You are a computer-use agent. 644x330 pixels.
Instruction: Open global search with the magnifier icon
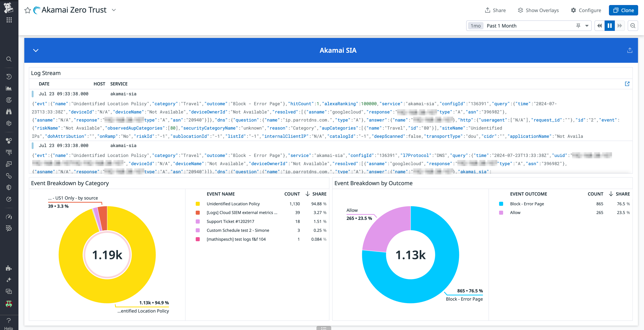(9, 59)
